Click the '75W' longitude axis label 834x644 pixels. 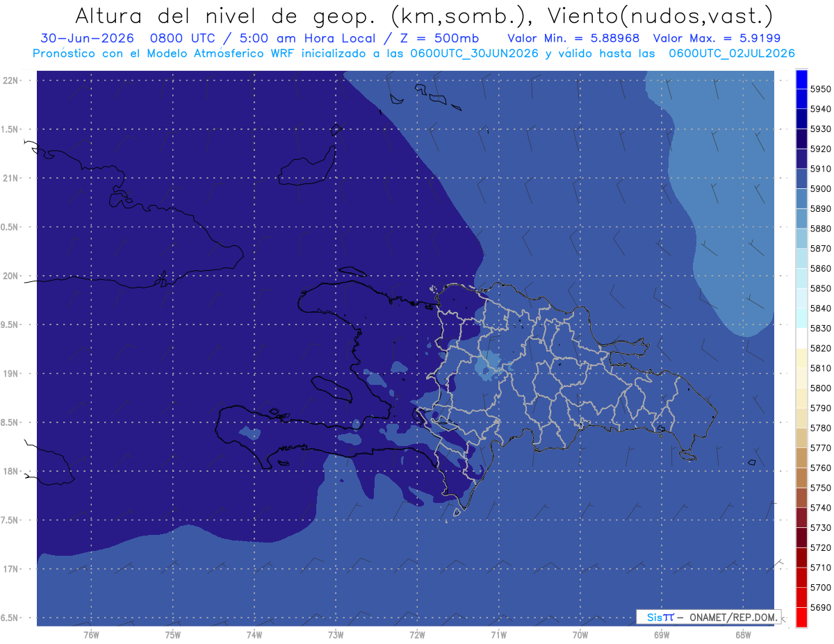[173, 635]
